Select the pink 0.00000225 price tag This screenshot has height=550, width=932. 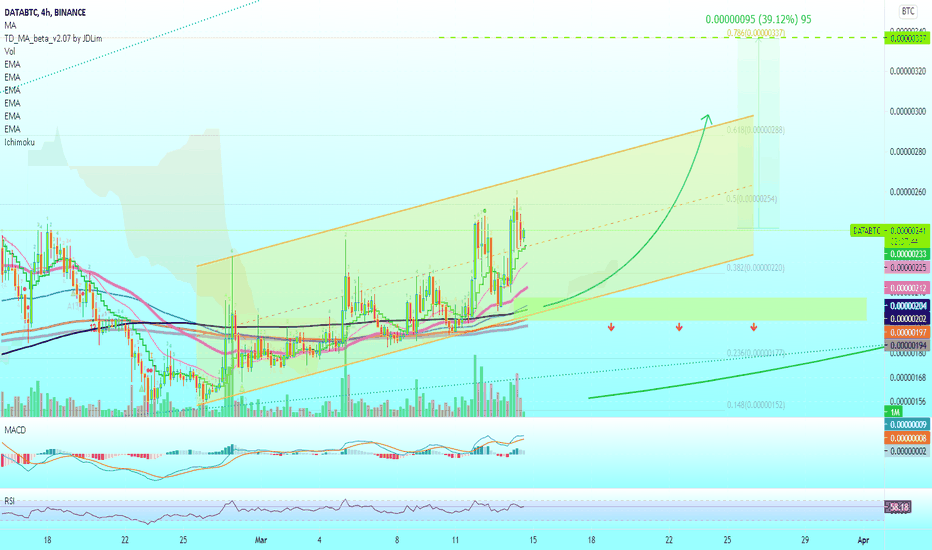tap(906, 268)
